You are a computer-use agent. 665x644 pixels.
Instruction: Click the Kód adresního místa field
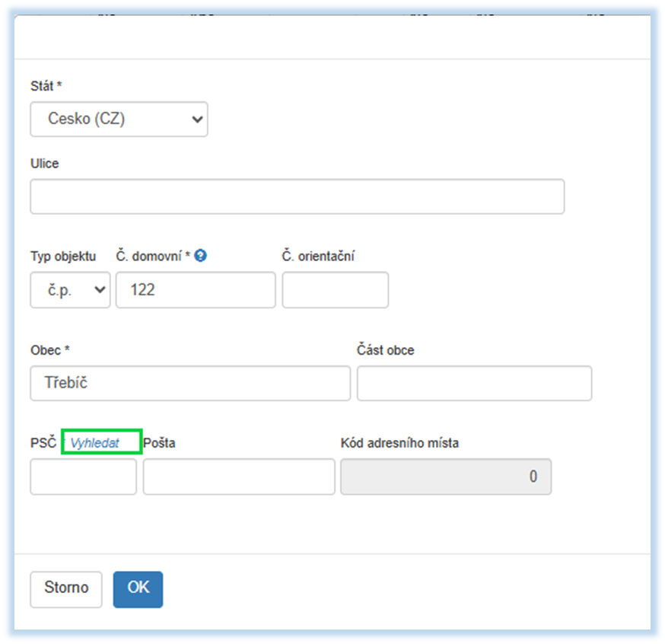446,477
